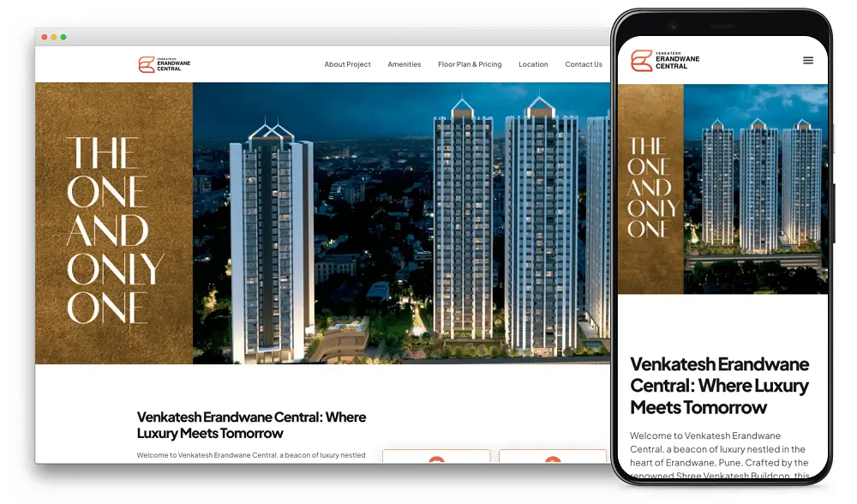Open the About Project menu item
Viewport: 857px width, 504px height.
click(347, 64)
